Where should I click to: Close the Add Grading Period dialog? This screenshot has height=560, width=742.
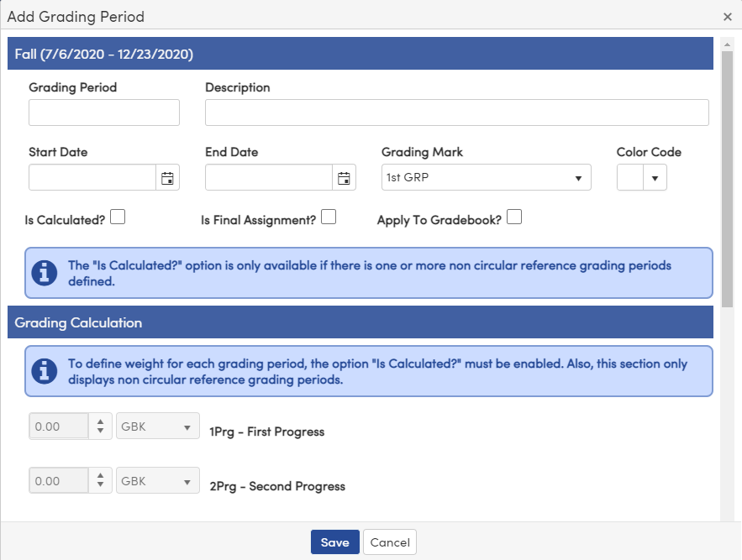(x=726, y=16)
